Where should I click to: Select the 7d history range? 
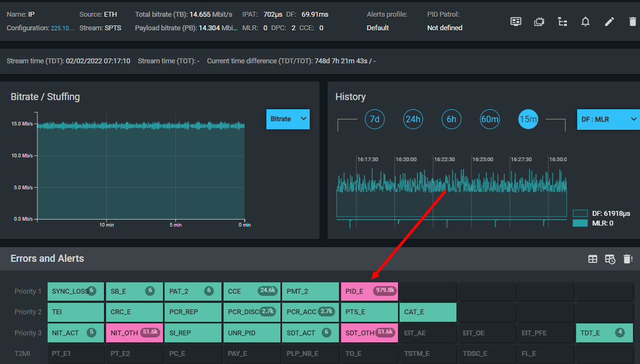[x=374, y=120]
